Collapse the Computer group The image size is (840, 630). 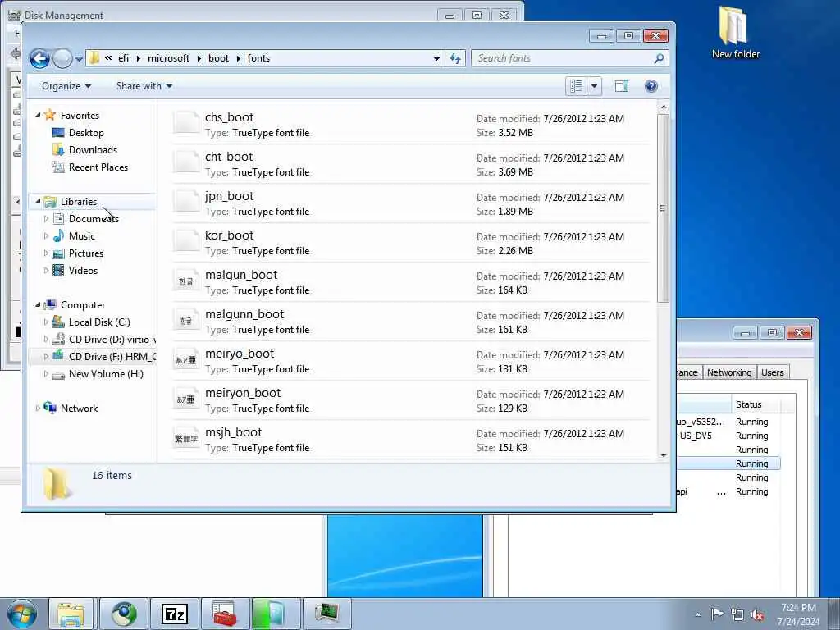point(38,305)
